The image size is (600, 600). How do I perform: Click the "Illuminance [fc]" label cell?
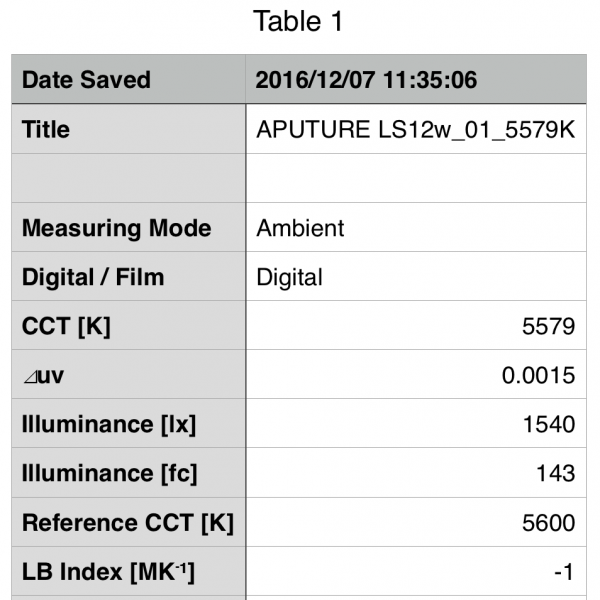coord(128,473)
